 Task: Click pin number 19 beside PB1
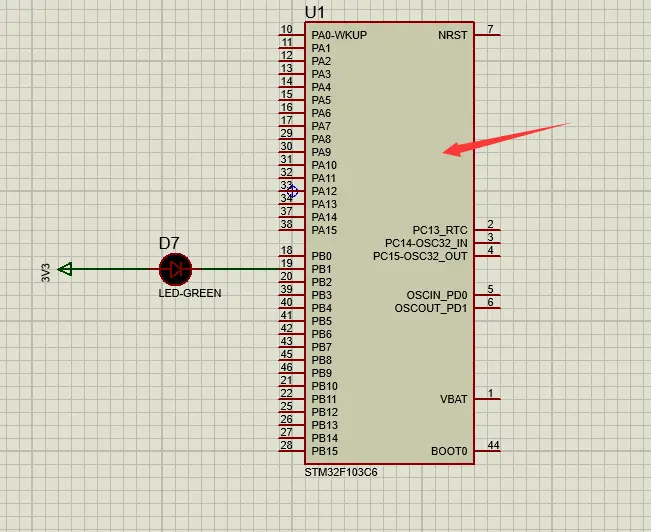(286, 263)
